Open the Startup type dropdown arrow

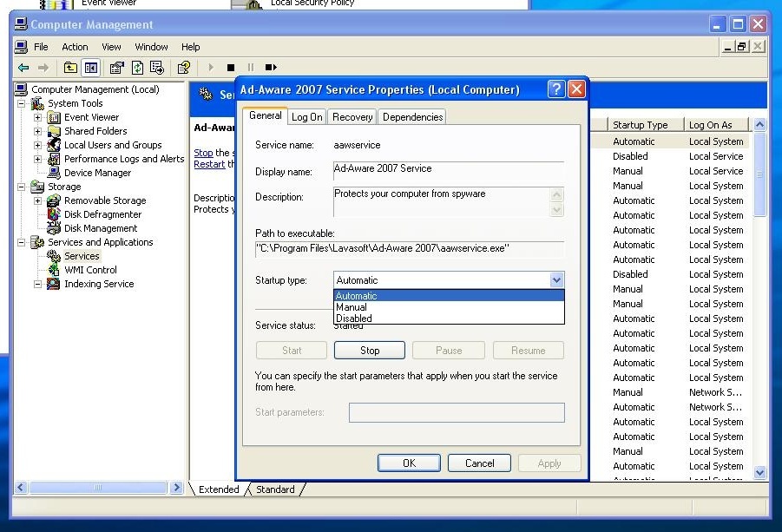pos(556,280)
